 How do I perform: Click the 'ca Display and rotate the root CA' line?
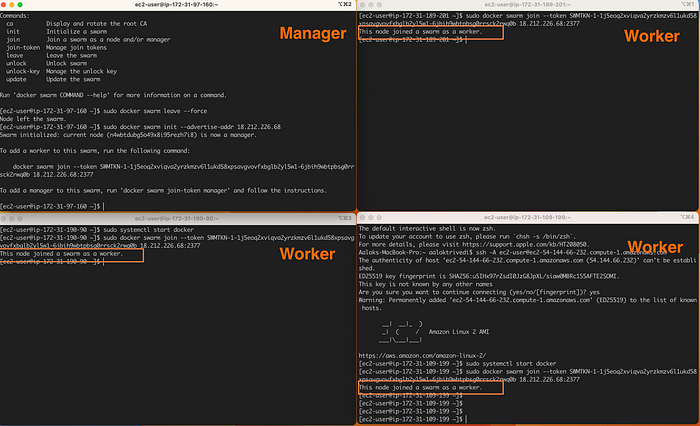76,24
